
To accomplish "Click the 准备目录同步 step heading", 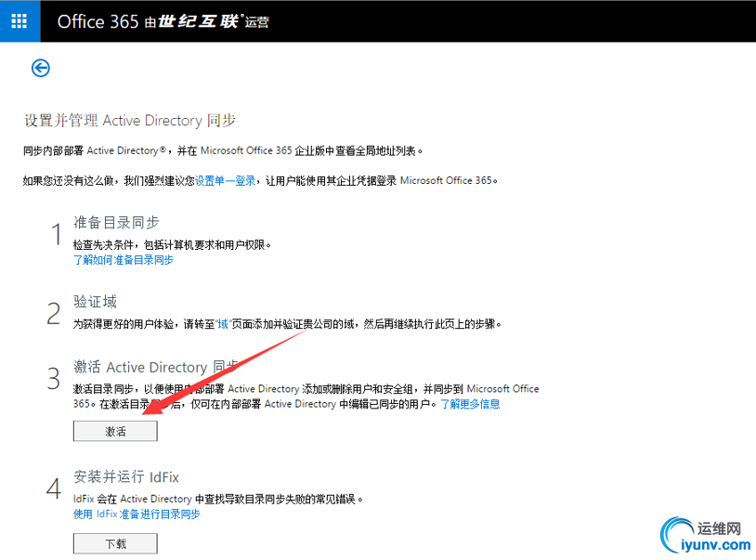I will pos(116,222).
